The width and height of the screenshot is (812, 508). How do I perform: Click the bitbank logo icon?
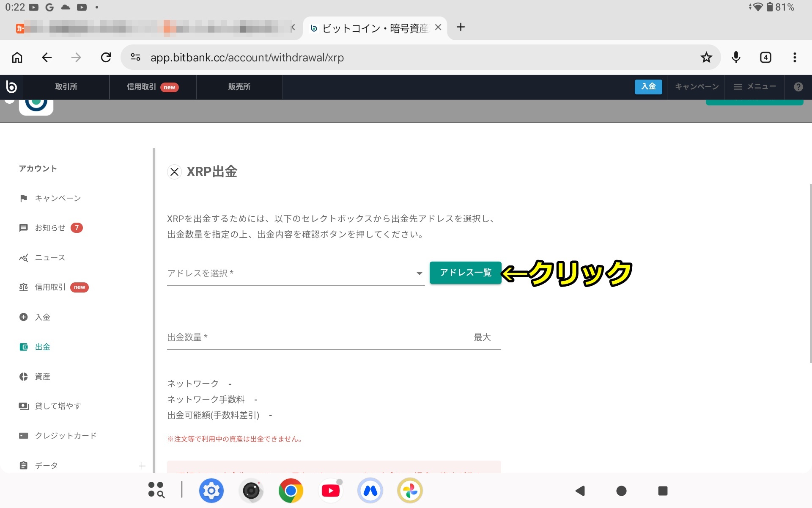(x=11, y=87)
